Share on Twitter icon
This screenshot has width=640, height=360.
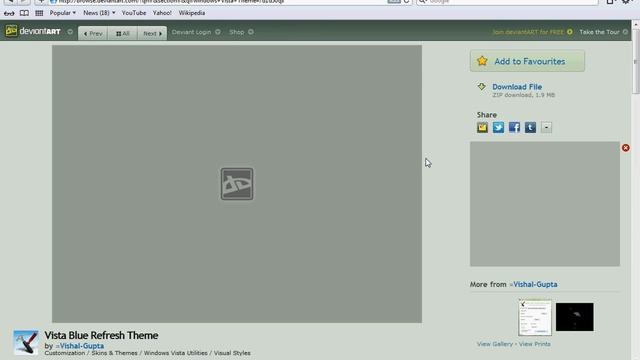[498, 127]
